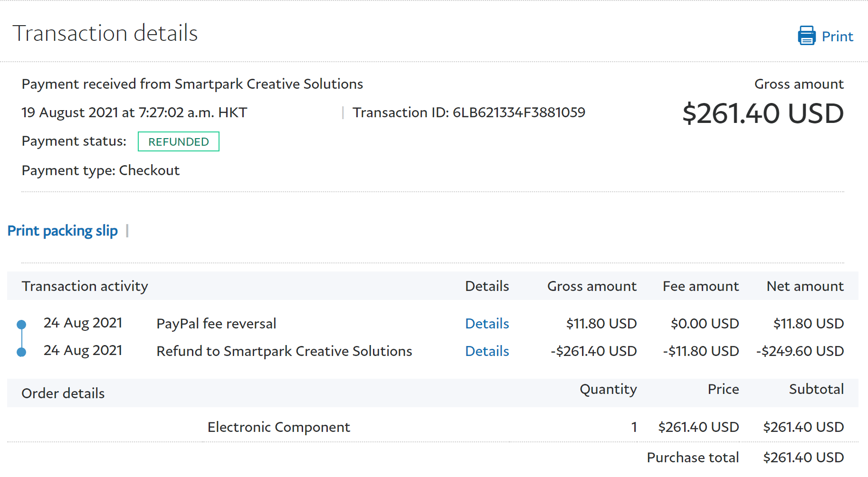
Task: Select the PayPal fee reversal timeline dot
Action: [x=21, y=325]
